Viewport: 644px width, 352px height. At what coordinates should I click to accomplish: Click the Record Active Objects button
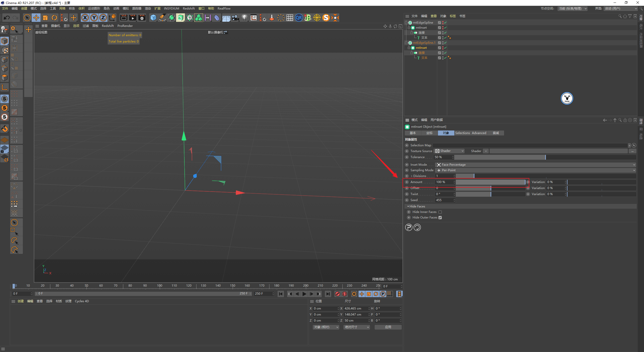pos(338,294)
